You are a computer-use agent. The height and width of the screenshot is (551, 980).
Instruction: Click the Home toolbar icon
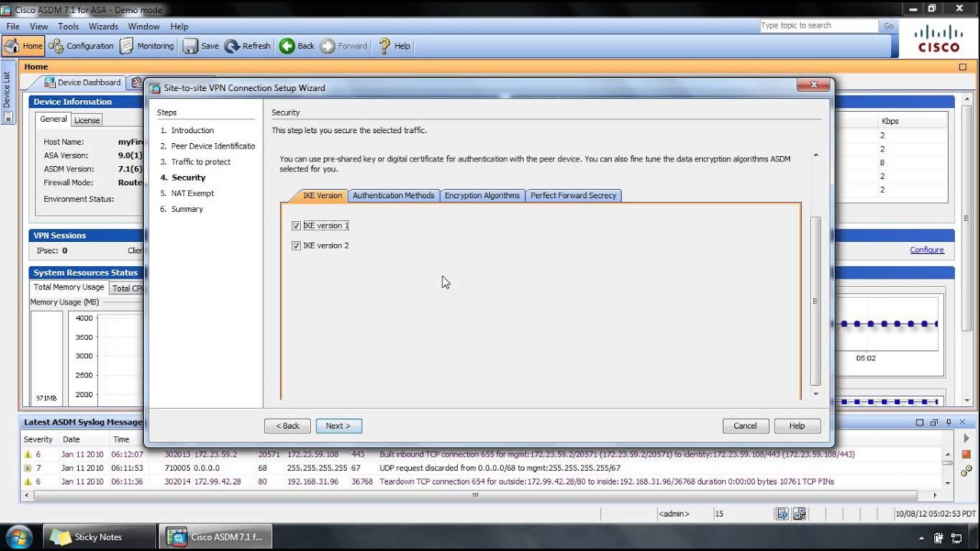pos(12,46)
